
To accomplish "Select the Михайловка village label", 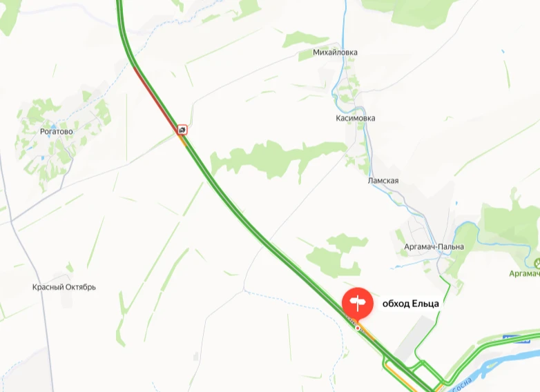I will coord(335,52).
